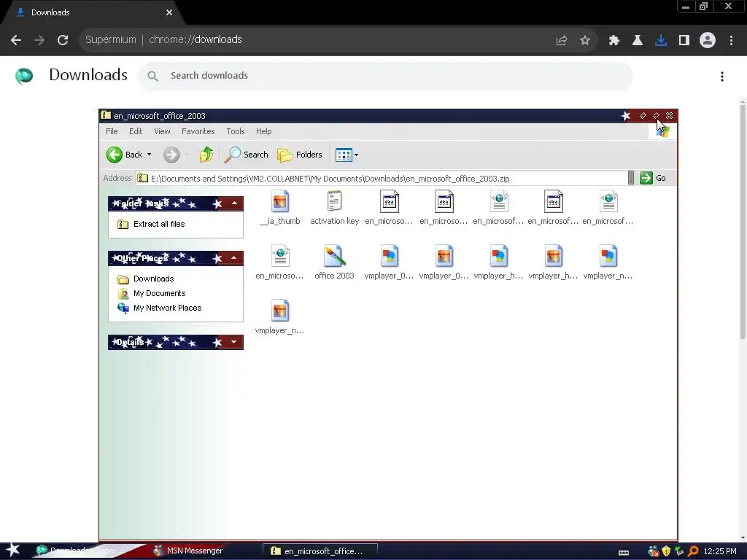Click the Downloads page vertical scrollbar
Screen dimensions: 747x560
(742, 222)
